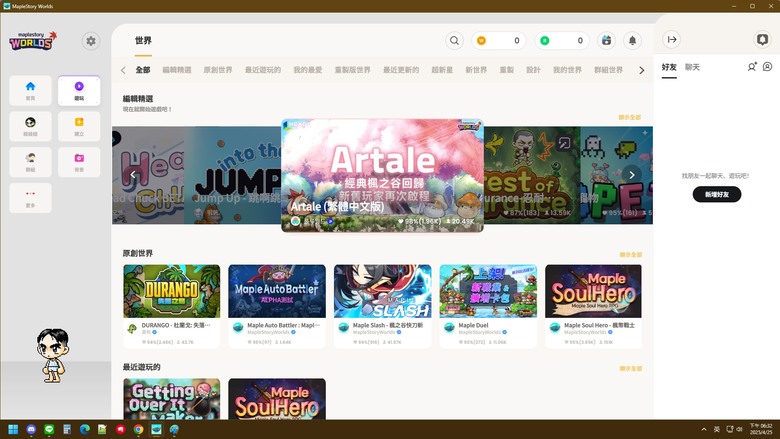Open Maple Soul Hero card under 最近遊玩的

tap(277, 399)
